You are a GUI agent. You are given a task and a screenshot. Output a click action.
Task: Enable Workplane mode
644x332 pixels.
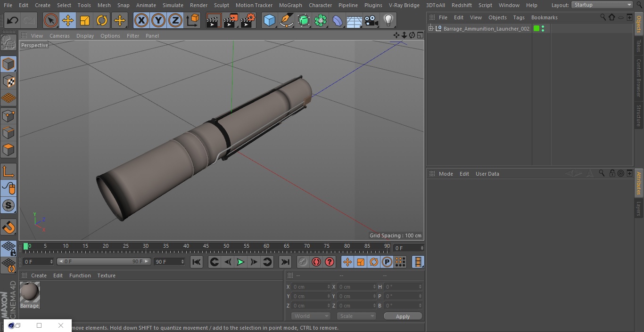(x=8, y=98)
